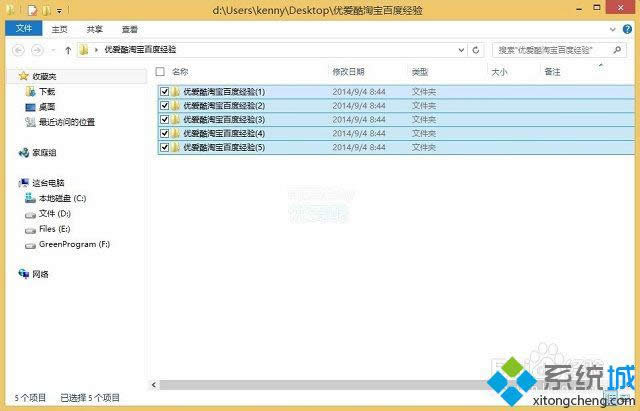Viewport: 640px width, 411px height.
Task: Select 本地磁盘 (C:) drive
Action: pyautogui.click(x=62, y=198)
